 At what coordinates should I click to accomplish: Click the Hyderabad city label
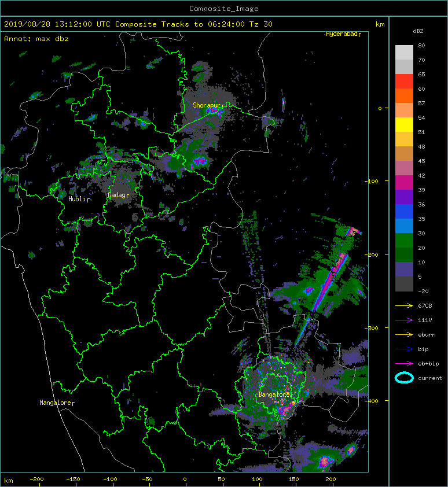(x=341, y=34)
